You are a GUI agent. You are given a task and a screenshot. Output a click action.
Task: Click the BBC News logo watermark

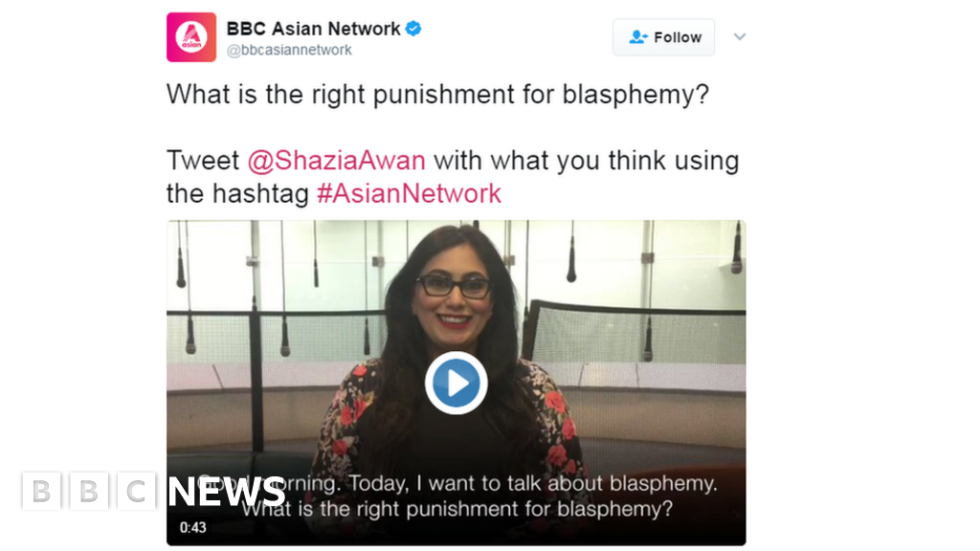click(x=154, y=492)
